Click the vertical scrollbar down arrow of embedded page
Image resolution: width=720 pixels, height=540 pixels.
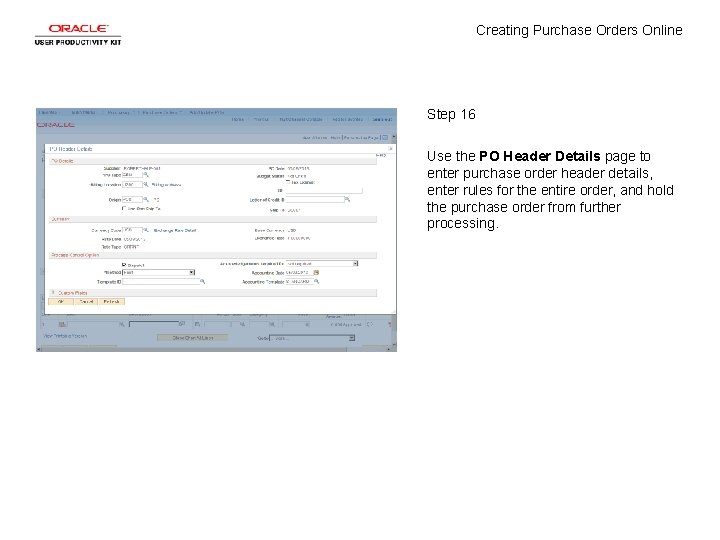[x=394, y=344]
